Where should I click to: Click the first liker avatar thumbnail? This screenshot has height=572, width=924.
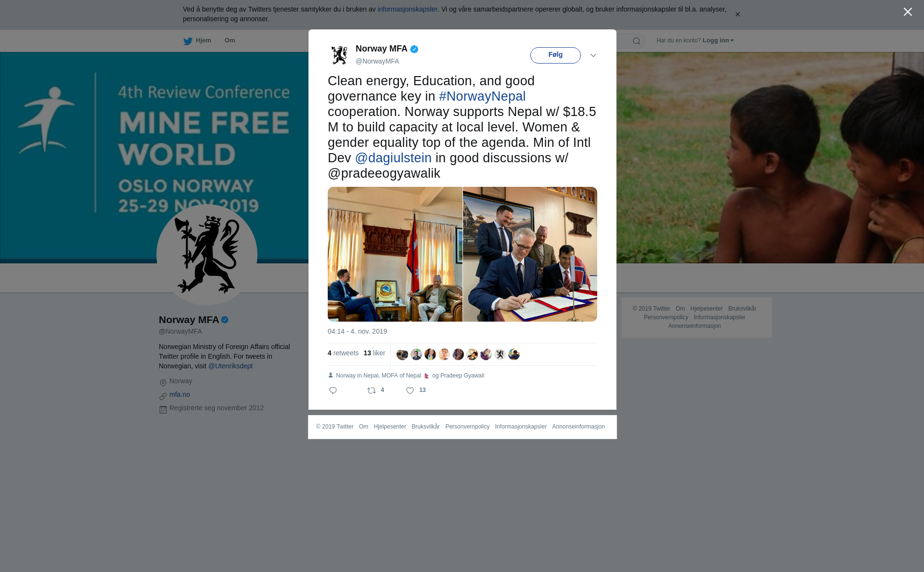coord(402,354)
